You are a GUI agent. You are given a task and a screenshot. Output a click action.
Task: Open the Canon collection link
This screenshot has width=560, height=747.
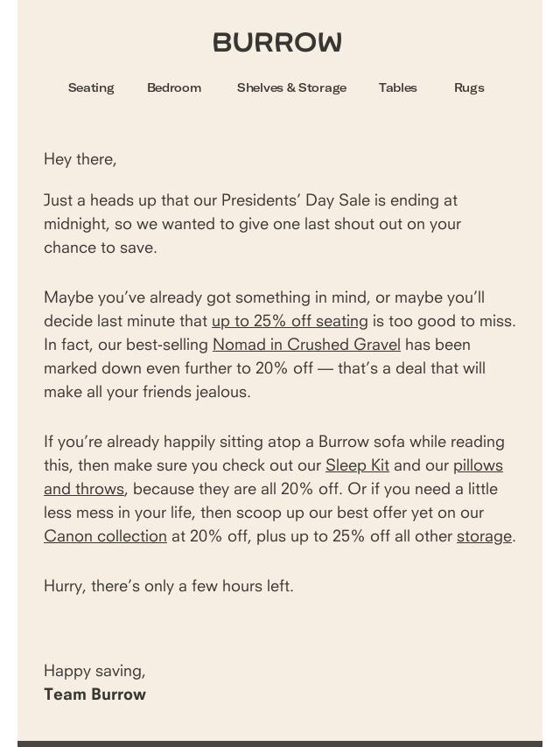click(x=105, y=536)
